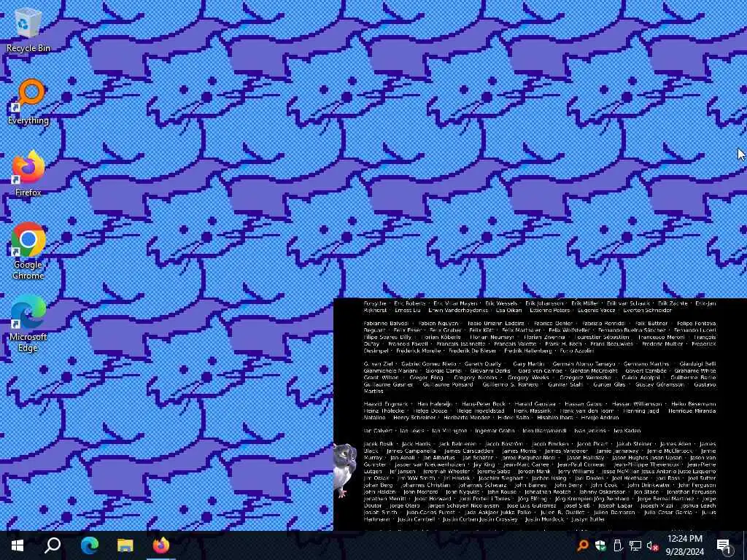Click Safely Remove Hardware USB tray icon

pyautogui.click(x=617, y=545)
